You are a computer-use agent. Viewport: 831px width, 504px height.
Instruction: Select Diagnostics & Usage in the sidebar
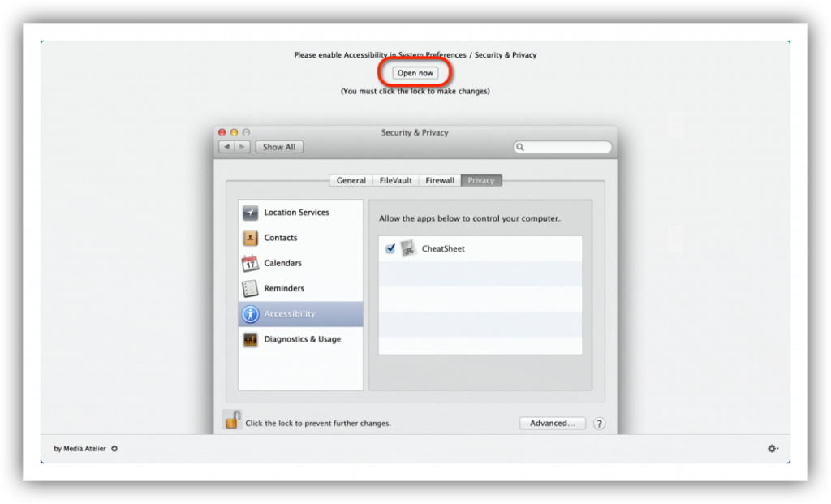[300, 340]
